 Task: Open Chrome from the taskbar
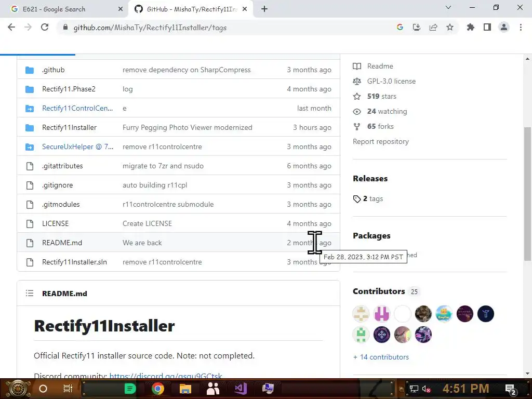tap(158, 389)
